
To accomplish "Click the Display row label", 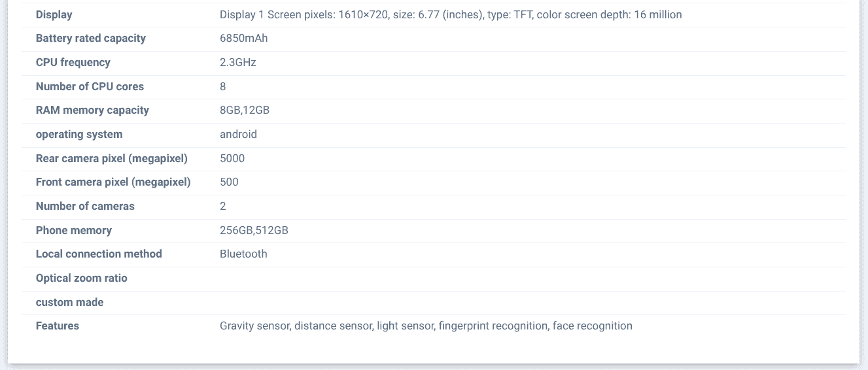I will [x=54, y=14].
